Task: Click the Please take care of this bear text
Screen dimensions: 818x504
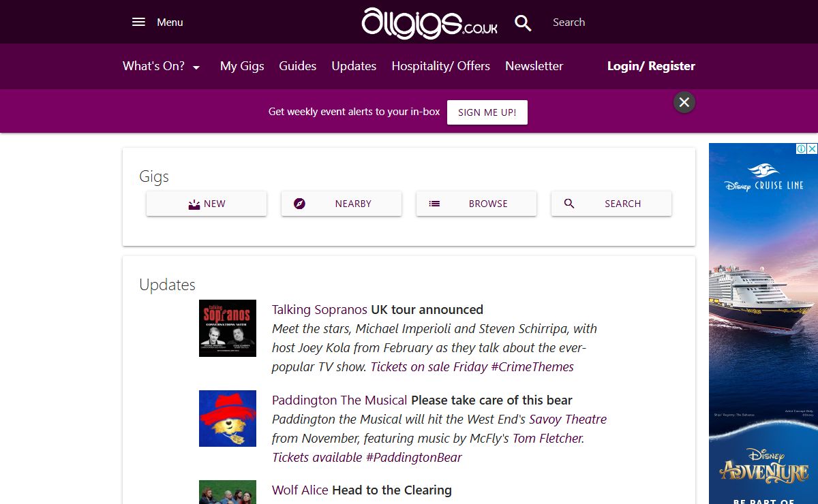Action: pos(491,400)
